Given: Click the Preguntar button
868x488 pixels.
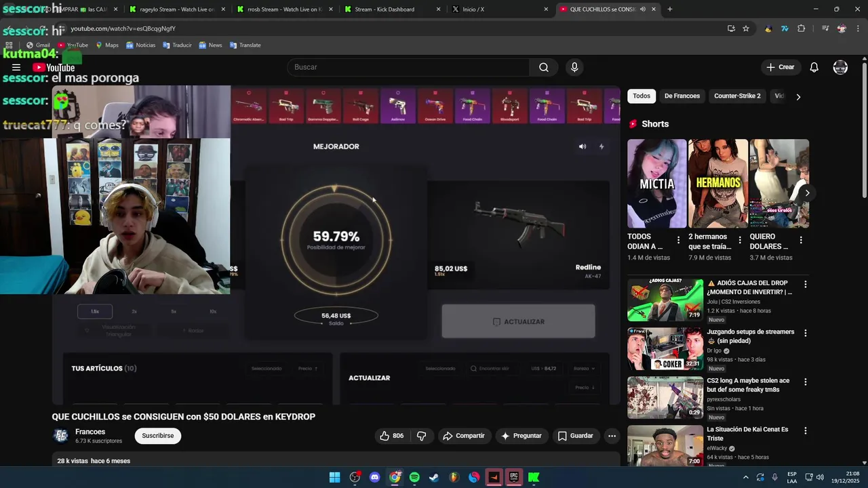Looking at the screenshot, I should click(x=521, y=436).
